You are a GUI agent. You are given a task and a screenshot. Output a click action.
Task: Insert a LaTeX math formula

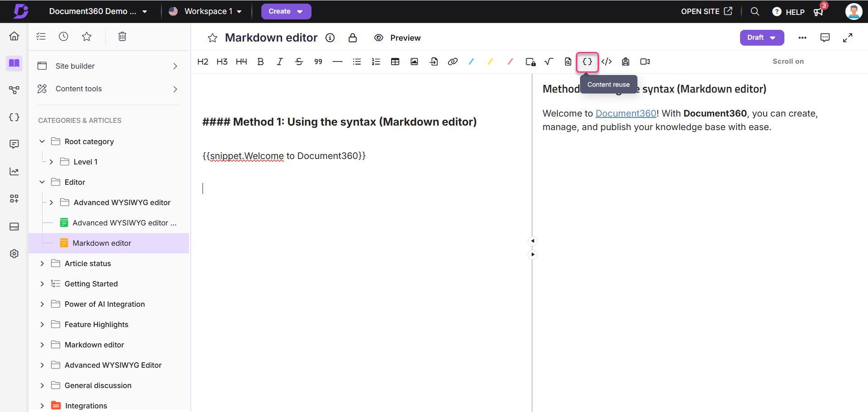[x=549, y=61]
